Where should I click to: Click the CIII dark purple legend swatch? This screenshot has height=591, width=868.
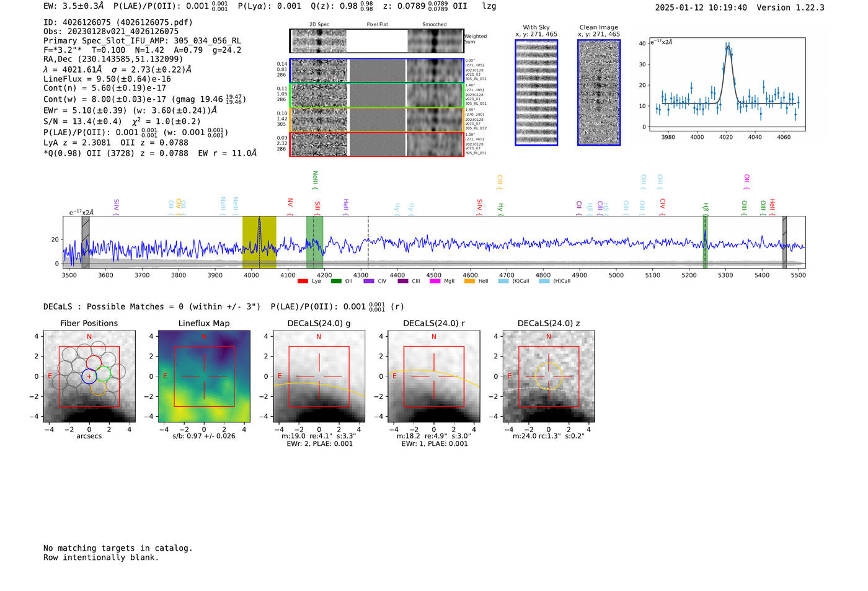[x=403, y=281]
